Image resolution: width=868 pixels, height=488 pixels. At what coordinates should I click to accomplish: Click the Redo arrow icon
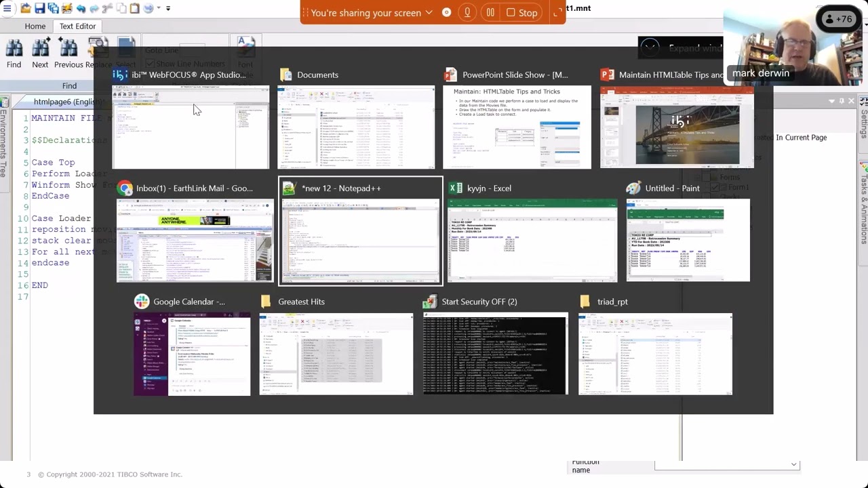(94, 9)
